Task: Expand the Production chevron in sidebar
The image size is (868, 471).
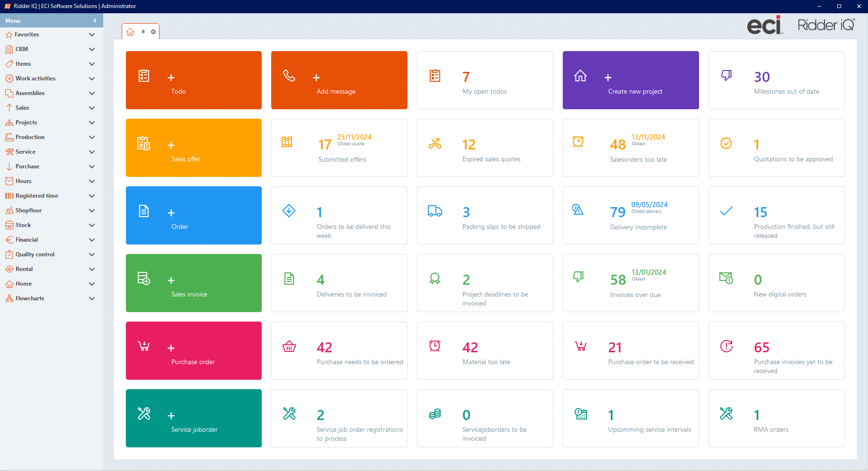Action: coord(92,137)
